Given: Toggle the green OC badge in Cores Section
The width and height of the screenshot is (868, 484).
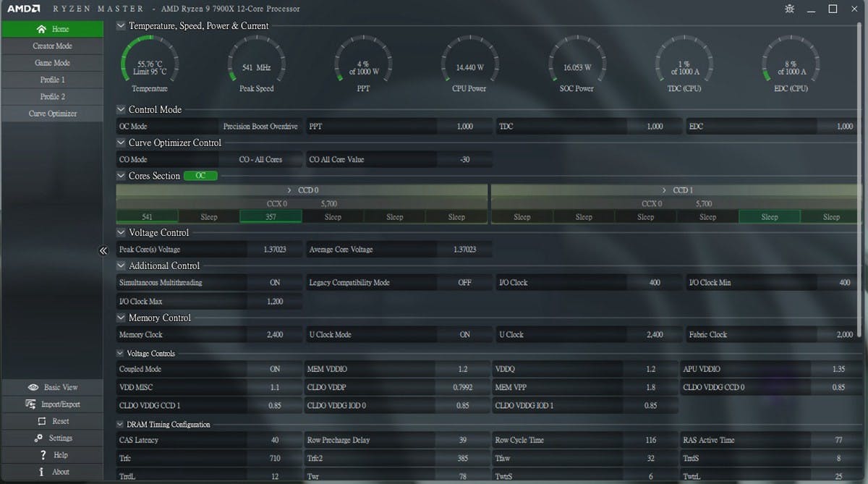Looking at the screenshot, I should tap(200, 176).
